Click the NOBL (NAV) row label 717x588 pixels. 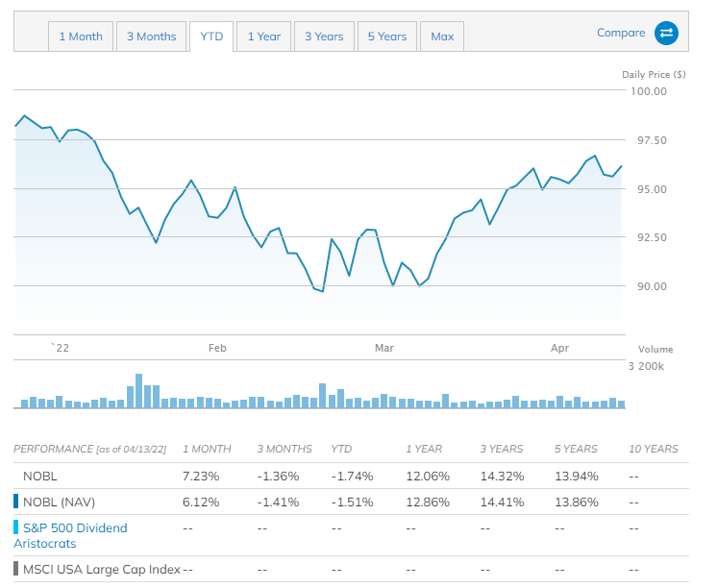click(59, 502)
